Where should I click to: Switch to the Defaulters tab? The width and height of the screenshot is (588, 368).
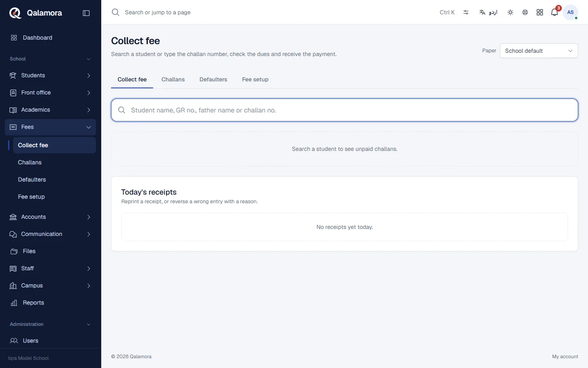[x=213, y=79]
